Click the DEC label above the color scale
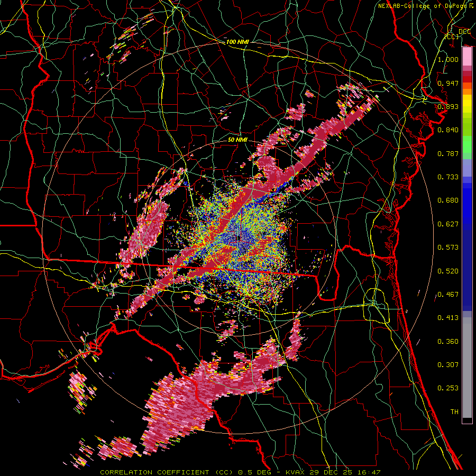The image size is (476, 476). click(x=464, y=32)
